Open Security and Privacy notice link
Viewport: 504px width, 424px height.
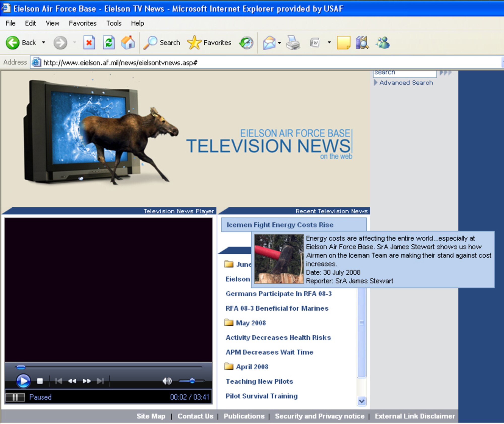pyautogui.click(x=320, y=416)
